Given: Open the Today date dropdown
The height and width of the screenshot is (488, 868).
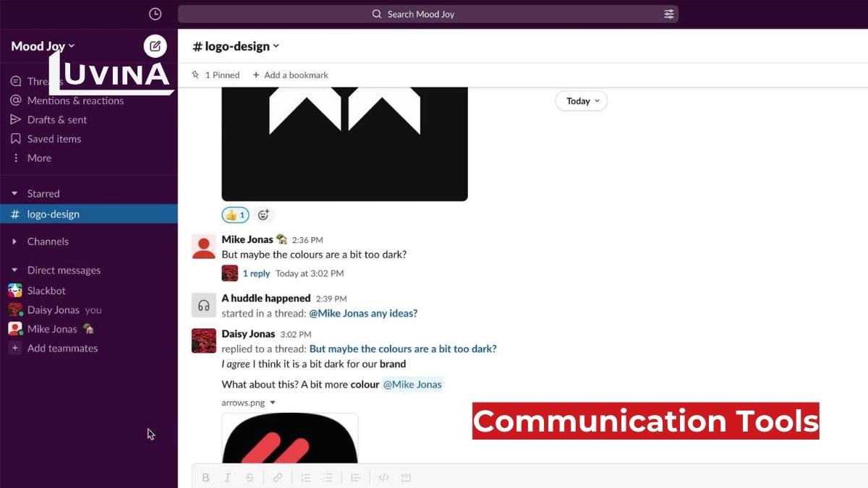Looking at the screenshot, I should pos(581,101).
